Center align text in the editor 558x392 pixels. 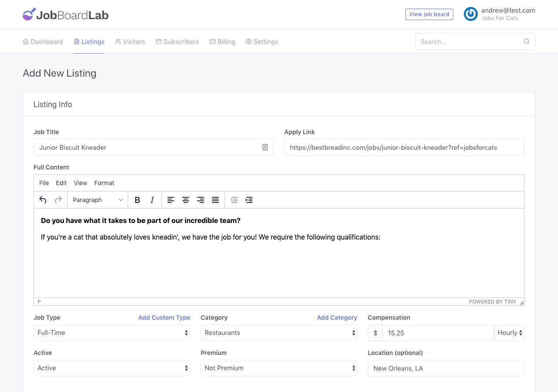click(x=186, y=200)
